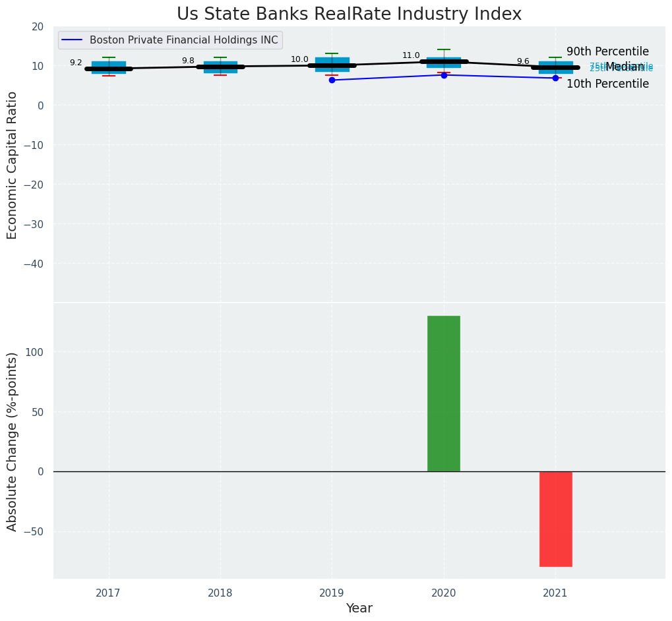The height and width of the screenshot is (621, 672).
Task: Click the 9.2 median value label
Action: pos(76,63)
